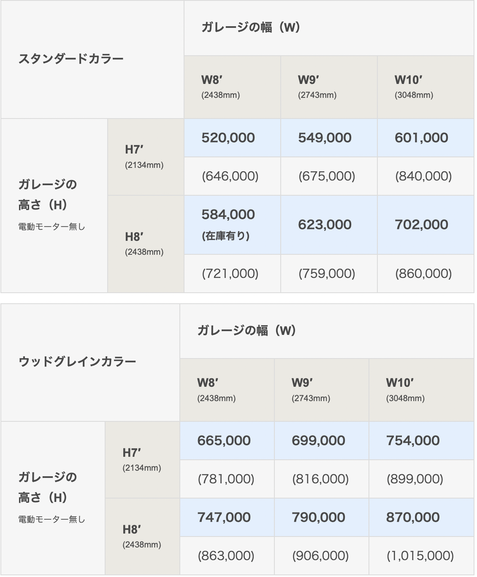Click the (1,015,000) bracketed price
Viewport: 477px width, 577px height.
coord(420,556)
